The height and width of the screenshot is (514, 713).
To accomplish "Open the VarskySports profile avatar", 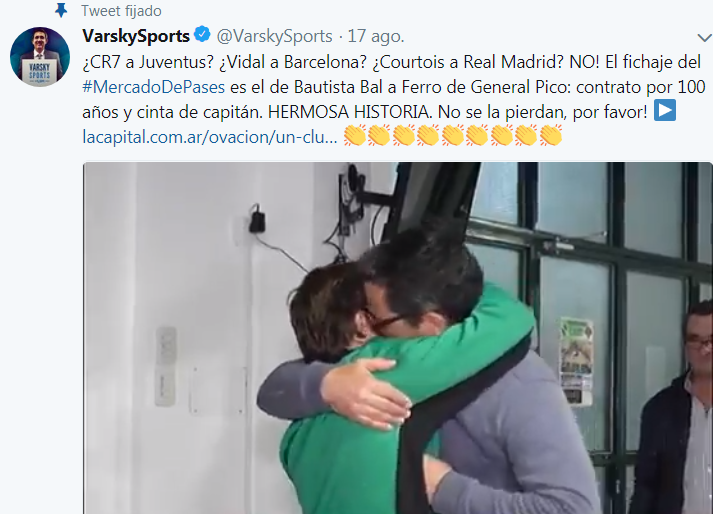I will [40, 57].
